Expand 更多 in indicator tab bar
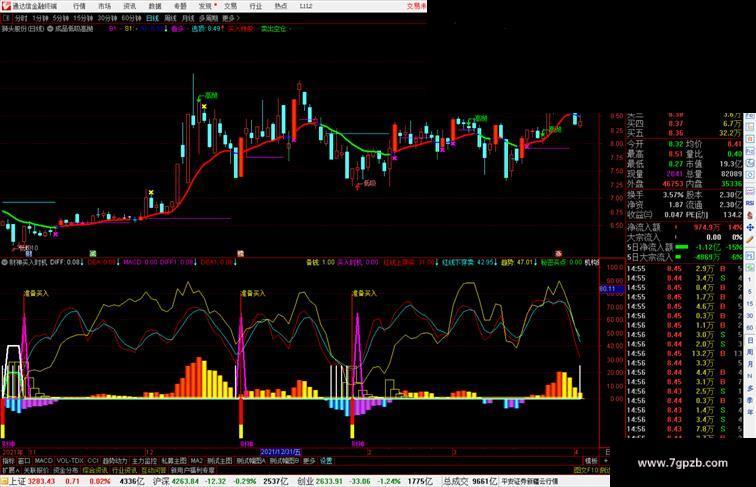 pos(309,461)
